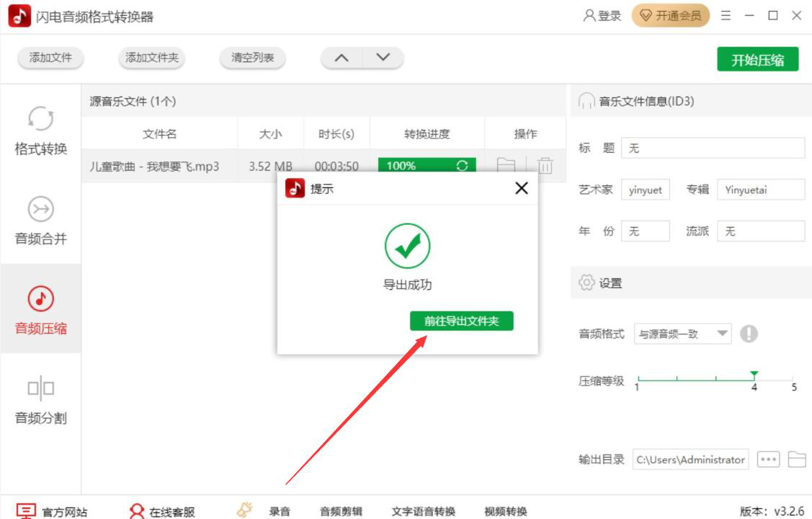812x519 pixels.
Task: Click the 艺术家 artist input field
Action: 646,190
